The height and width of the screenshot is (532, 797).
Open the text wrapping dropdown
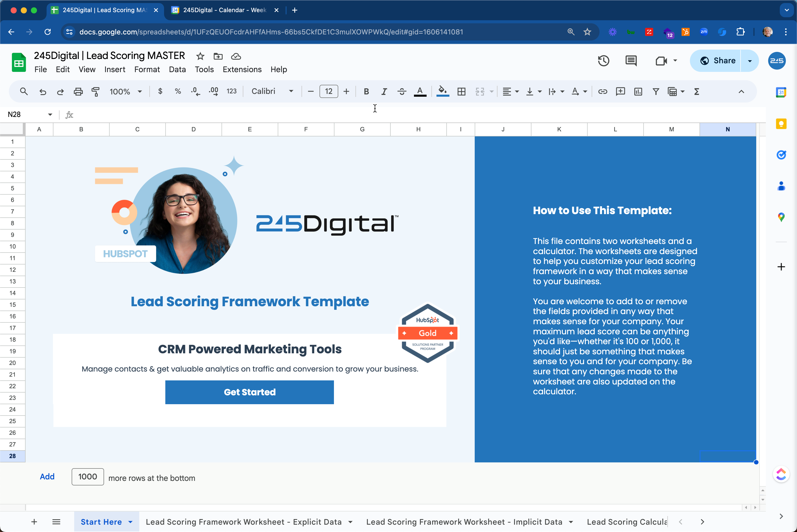[x=556, y=92]
